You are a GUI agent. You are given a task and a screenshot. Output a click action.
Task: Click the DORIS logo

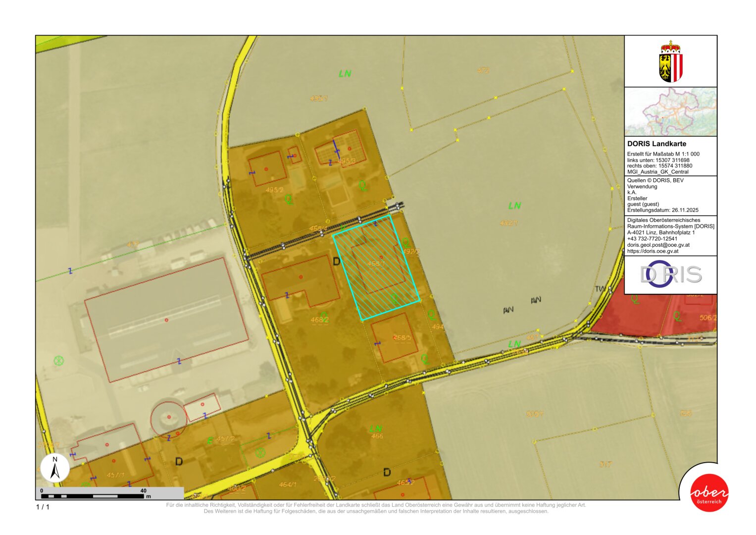point(670,274)
